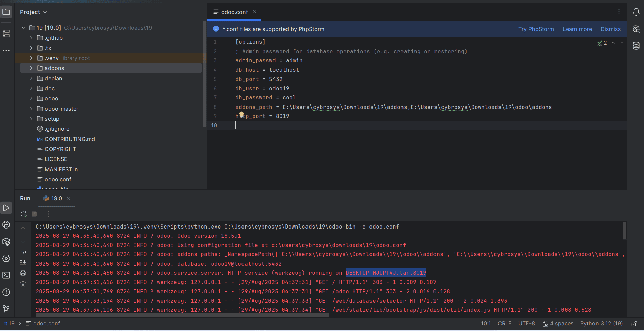The image size is (644, 331).
Task: Open Run toolbar more options
Action: point(48,214)
